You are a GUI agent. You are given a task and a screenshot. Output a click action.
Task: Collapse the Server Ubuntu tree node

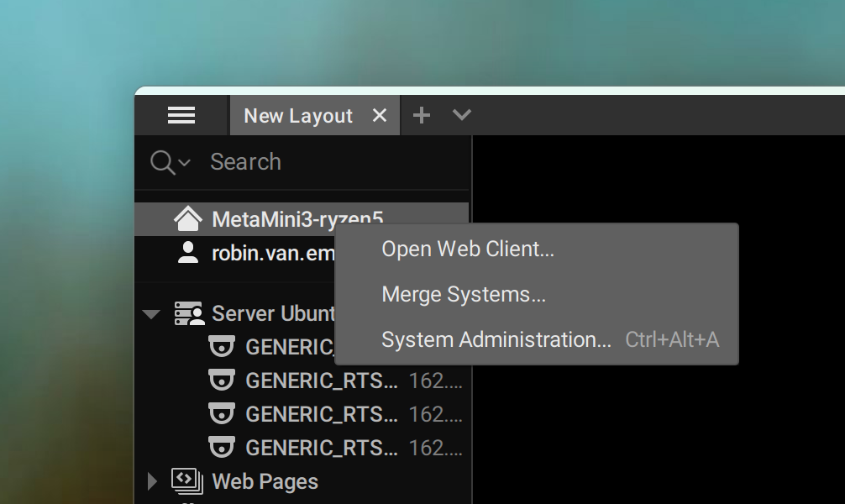coord(151,314)
